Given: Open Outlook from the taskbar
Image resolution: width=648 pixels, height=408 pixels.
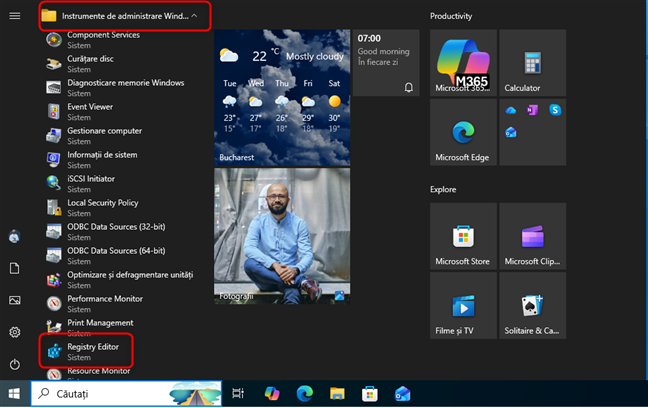Looking at the screenshot, I should (x=403, y=394).
